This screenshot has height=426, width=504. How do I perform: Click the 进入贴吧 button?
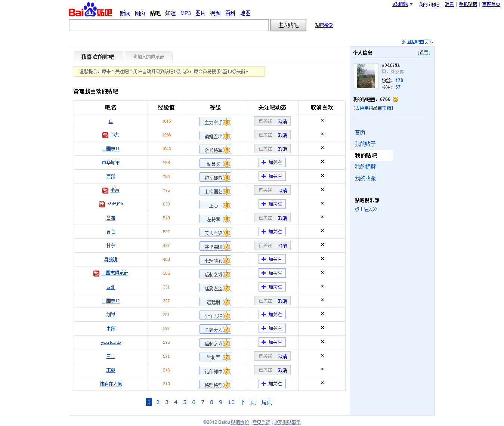coord(288,25)
